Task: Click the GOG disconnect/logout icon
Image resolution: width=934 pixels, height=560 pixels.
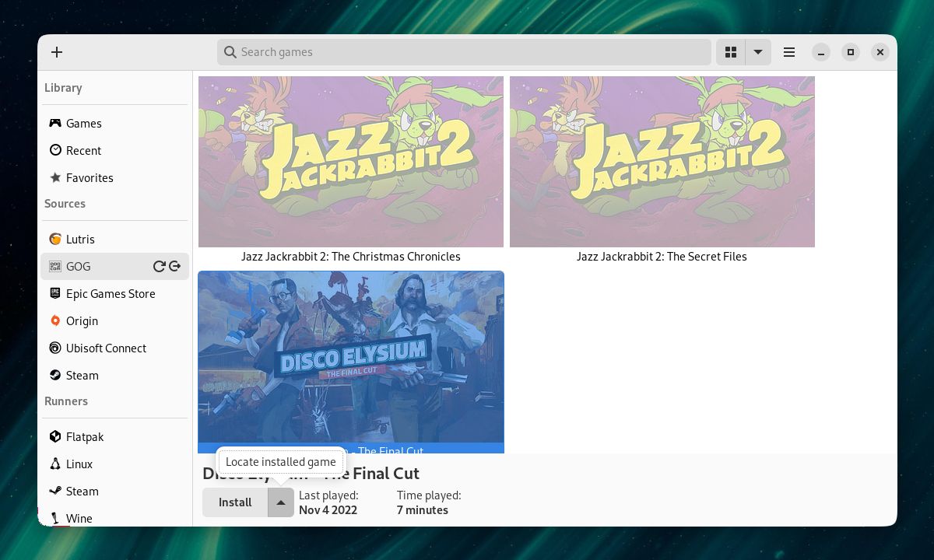Action: click(175, 266)
